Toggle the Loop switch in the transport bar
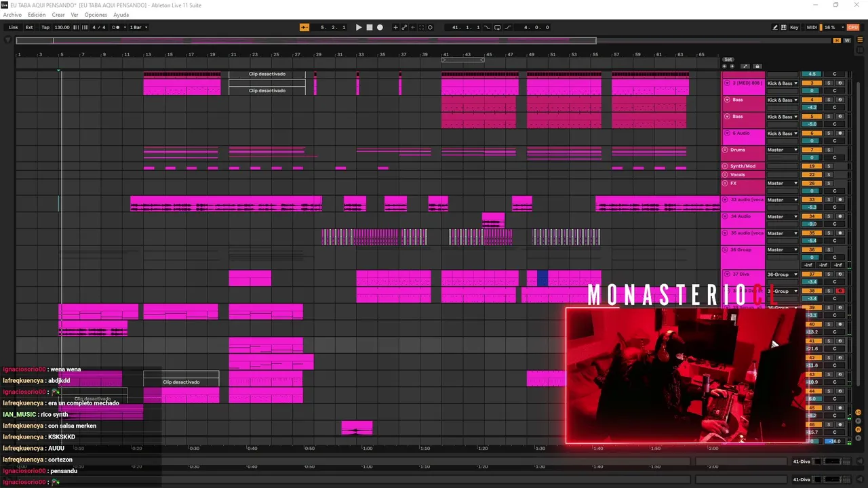This screenshot has height=488, width=868. (497, 27)
